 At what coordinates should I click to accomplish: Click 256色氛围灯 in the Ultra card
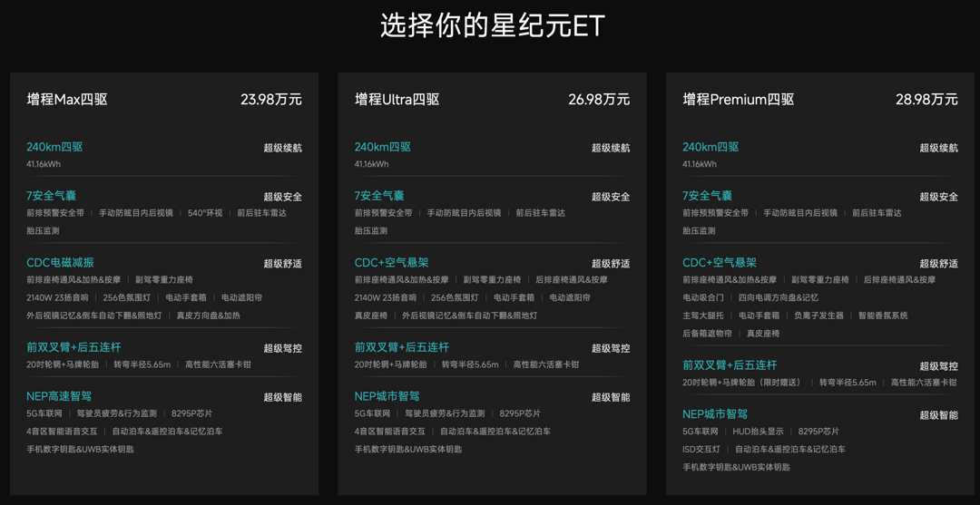[455, 297]
